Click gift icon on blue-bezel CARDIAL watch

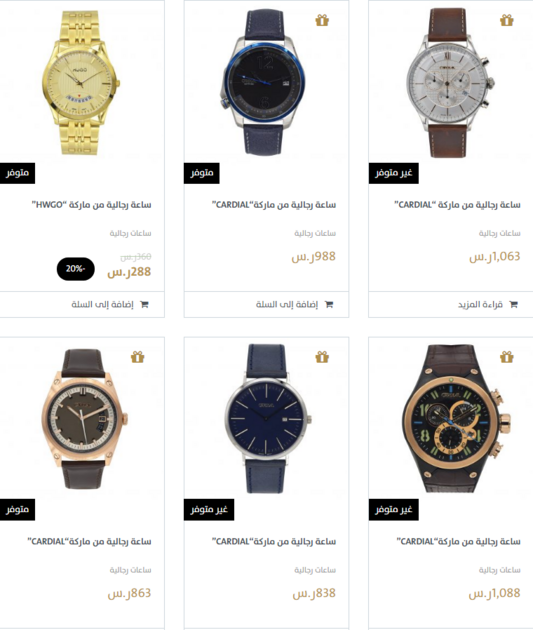322,20
